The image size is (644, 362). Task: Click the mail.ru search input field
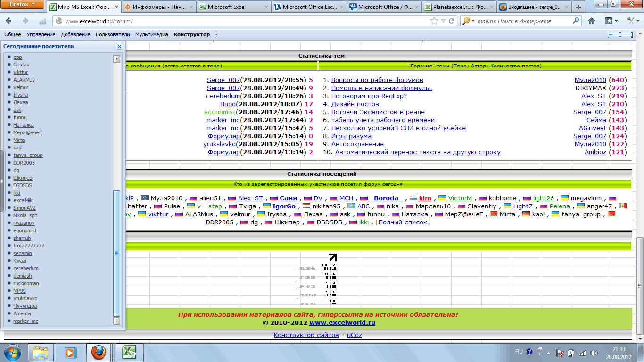pos(523,21)
